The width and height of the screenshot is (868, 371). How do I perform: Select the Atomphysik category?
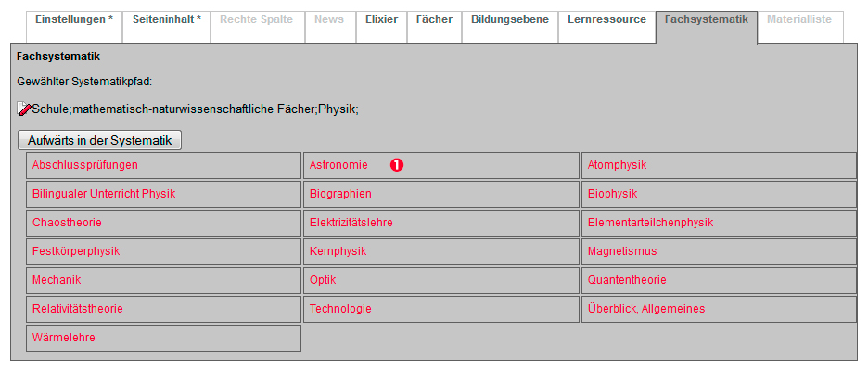(x=617, y=165)
